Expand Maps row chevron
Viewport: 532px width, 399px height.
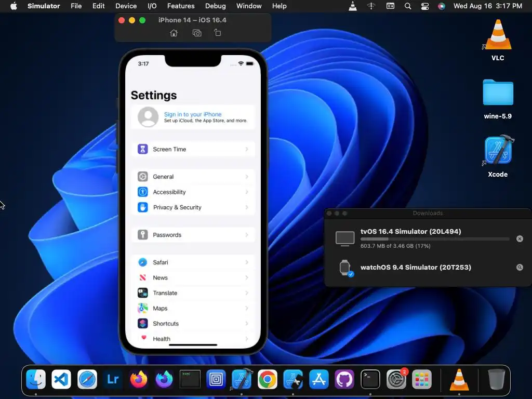pos(247,308)
